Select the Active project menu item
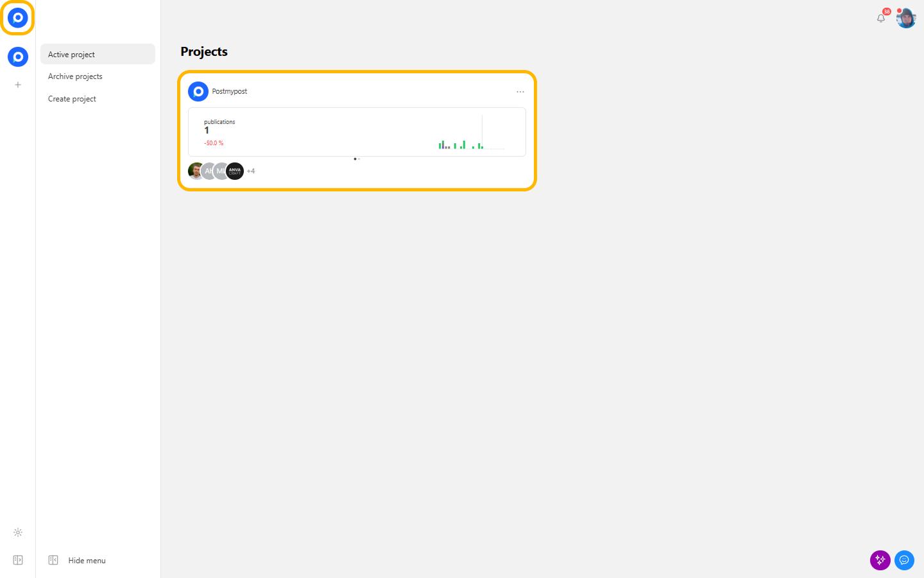 click(x=98, y=55)
